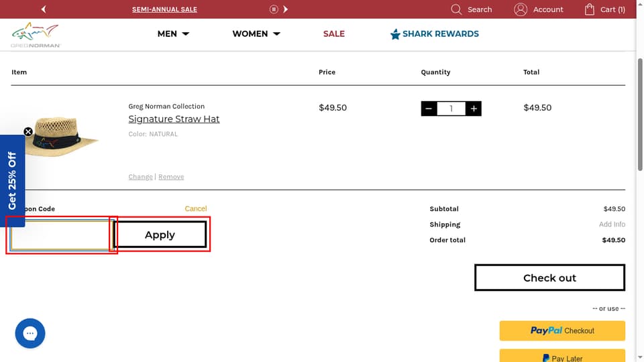Close the Get 25% Off popup tab
Screen dimensions: 644x362
(28, 132)
